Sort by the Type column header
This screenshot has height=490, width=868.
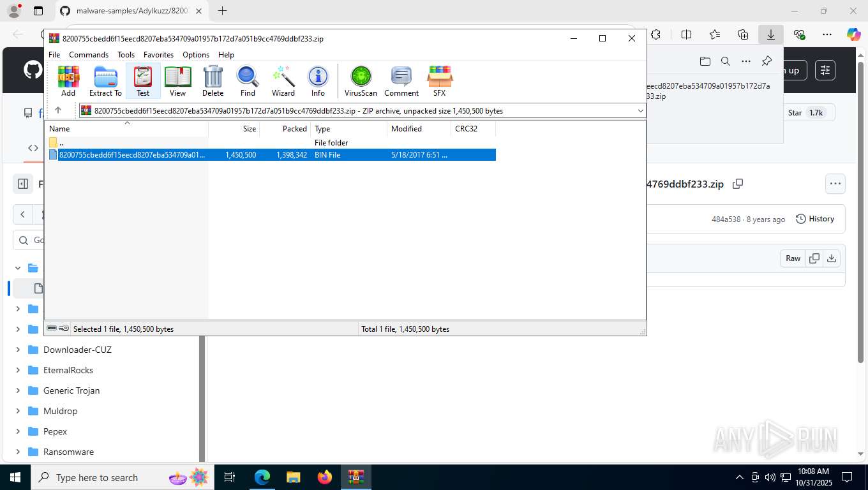[349, 129]
